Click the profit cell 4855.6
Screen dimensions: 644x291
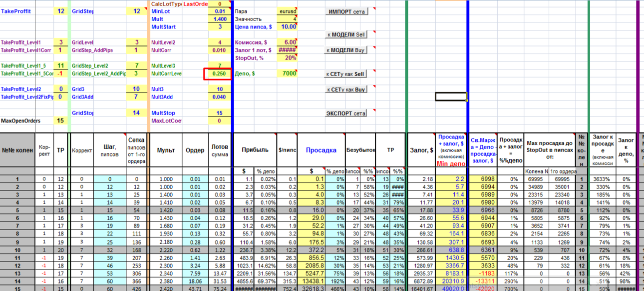[245, 281]
